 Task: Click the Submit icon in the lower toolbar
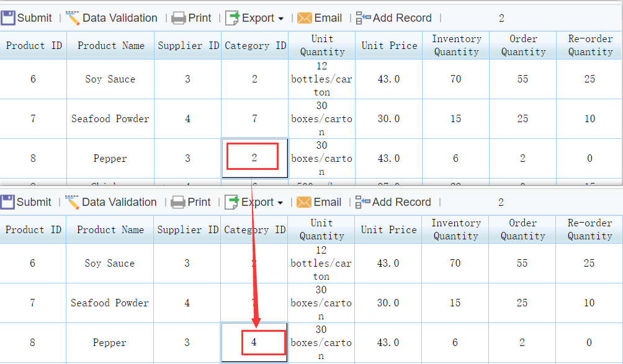(9, 202)
